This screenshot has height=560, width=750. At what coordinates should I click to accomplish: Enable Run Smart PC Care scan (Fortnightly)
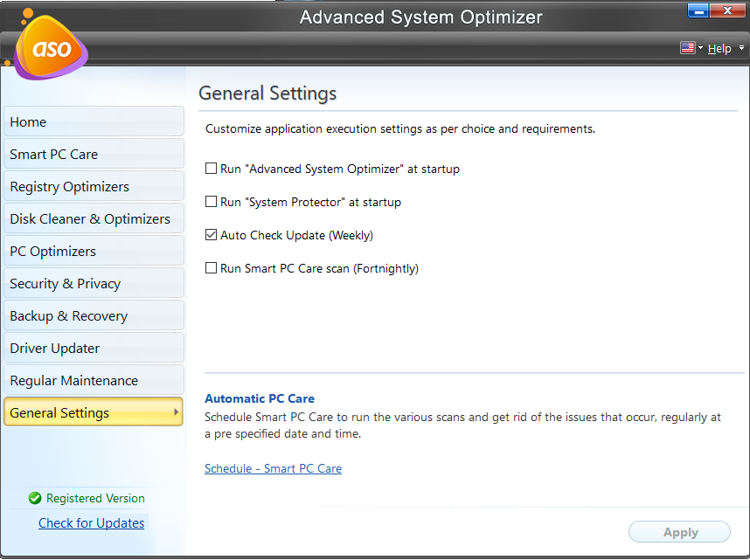pos(211,268)
